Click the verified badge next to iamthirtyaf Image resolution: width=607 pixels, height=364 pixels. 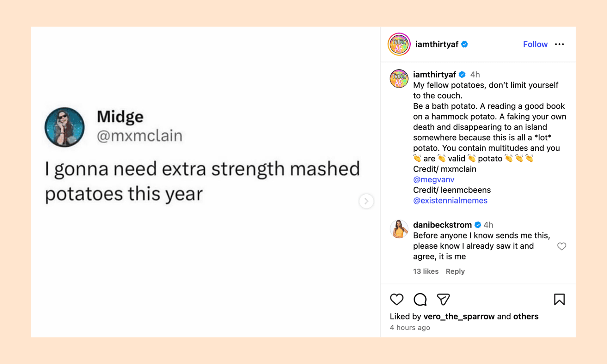pos(464,44)
